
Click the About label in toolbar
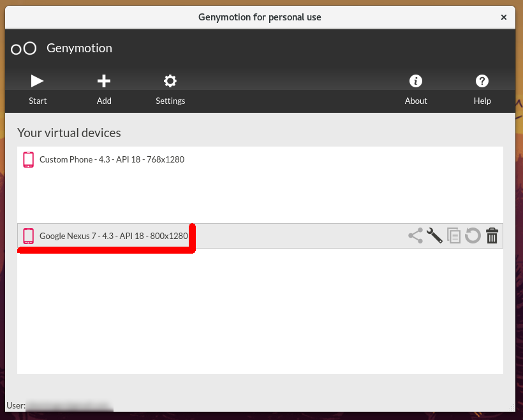click(x=416, y=101)
